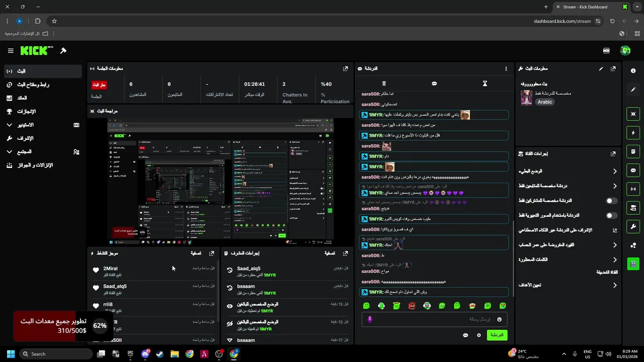
Task: Pop out the channel actions panel
Action: 613,154
